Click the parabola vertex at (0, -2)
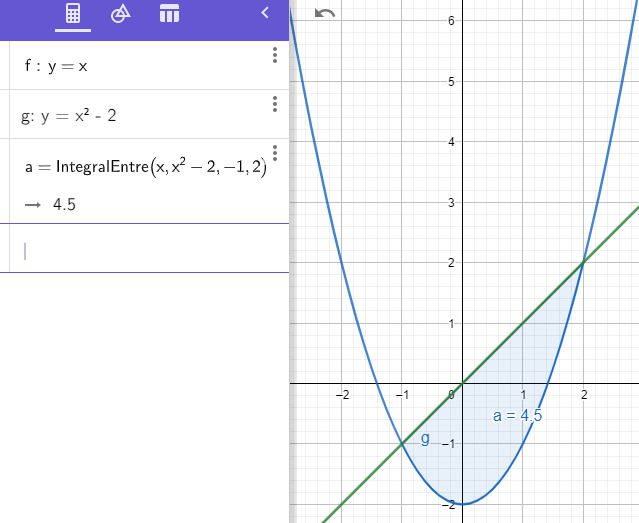The image size is (639, 523). pos(462,504)
